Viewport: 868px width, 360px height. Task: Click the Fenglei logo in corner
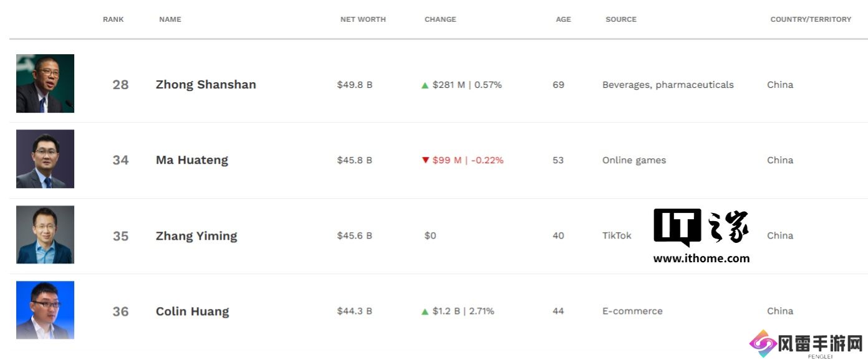(806, 344)
